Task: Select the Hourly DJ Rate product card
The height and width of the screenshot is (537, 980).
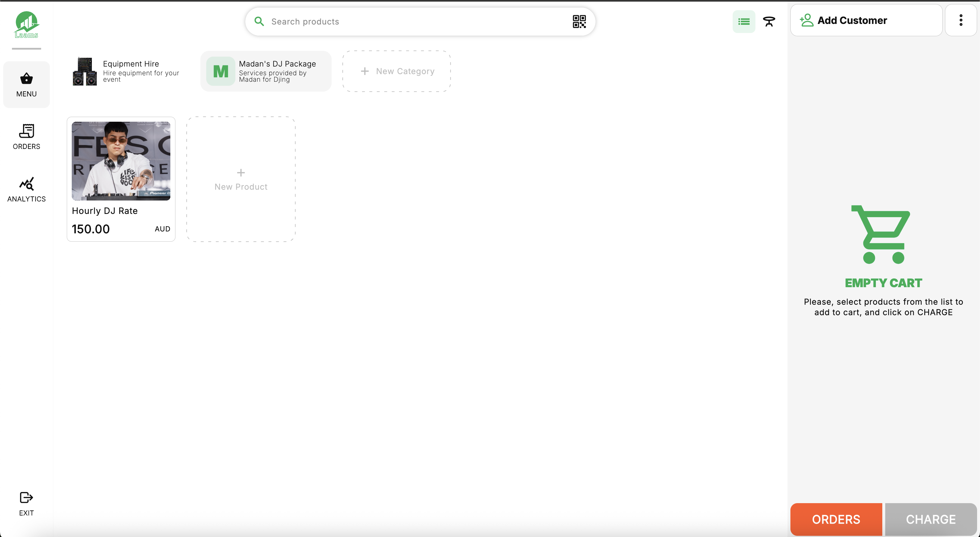Action: pos(121,179)
